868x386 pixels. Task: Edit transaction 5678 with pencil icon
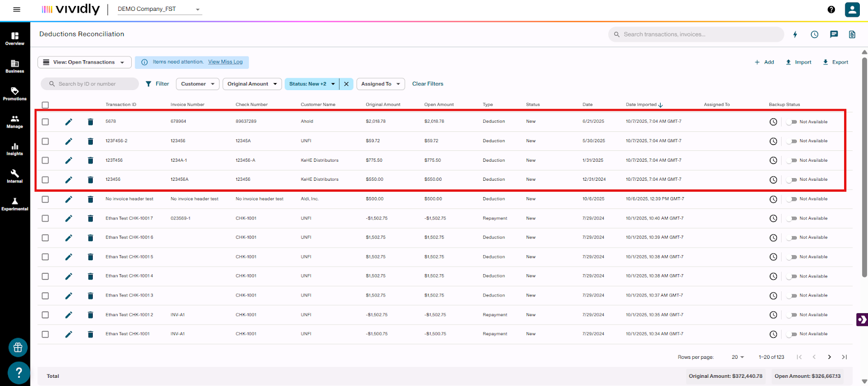pos(68,122)
